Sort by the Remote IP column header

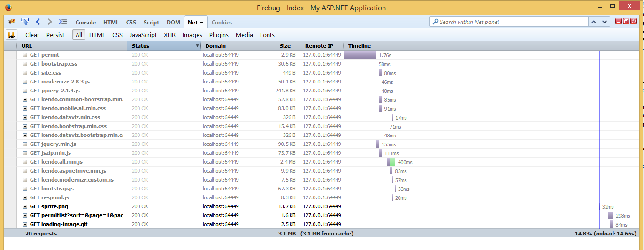[x=322, y=46]
